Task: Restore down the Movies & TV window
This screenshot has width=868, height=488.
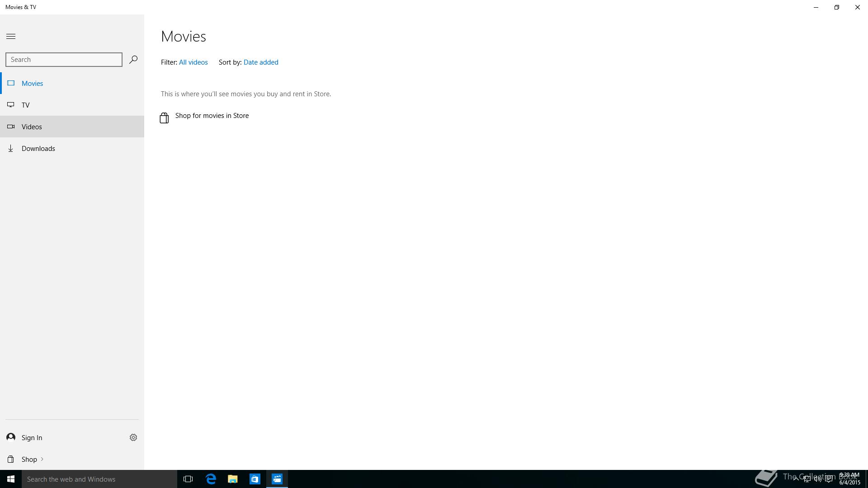Action: pyautogui.click(x=837, y=7)
